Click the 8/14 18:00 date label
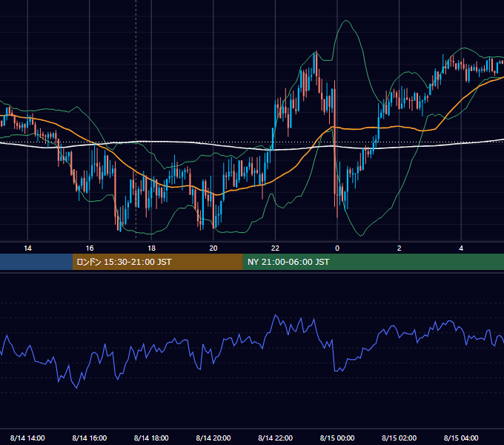 pyautogui.click(x=151, y=438)
